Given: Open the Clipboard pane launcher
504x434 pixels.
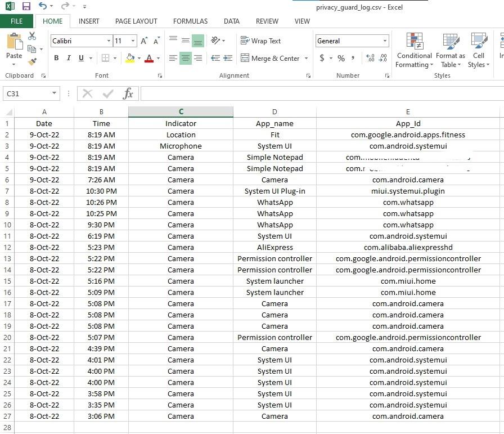Looking at the screenshot, I should pyautogui.click(x=43, y=75).
